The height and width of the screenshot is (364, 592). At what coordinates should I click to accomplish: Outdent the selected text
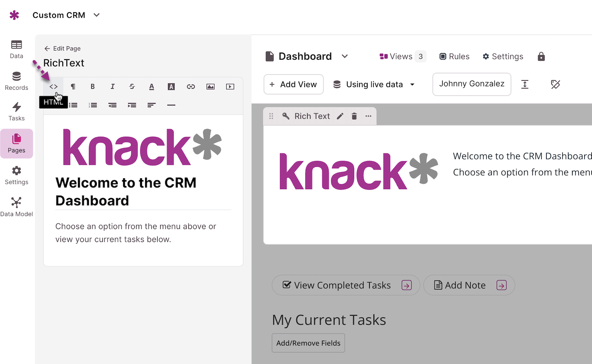112,105
